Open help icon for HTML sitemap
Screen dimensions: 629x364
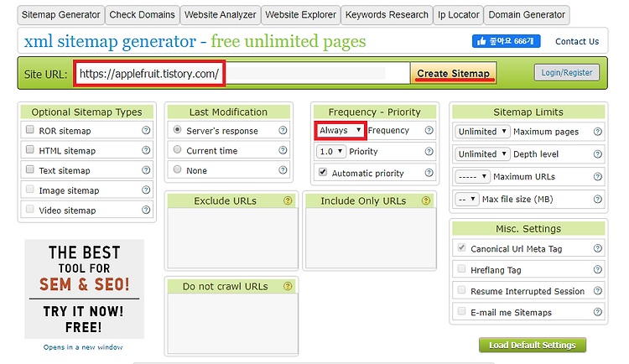[146, 150]
